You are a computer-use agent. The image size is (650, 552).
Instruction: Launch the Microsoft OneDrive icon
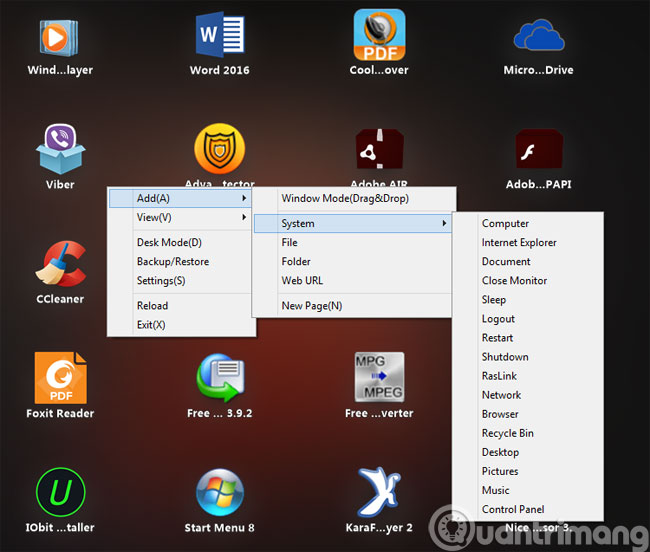pos(540,35)
